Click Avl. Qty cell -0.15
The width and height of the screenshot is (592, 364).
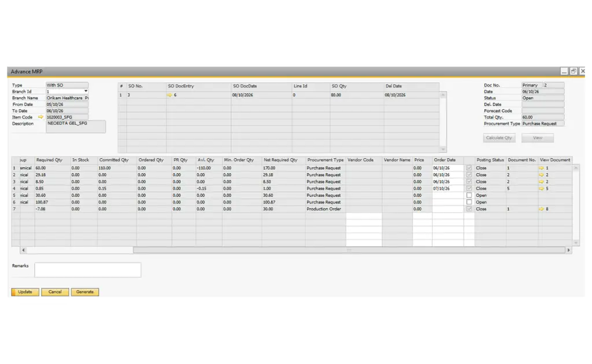[x=209, y=188]
